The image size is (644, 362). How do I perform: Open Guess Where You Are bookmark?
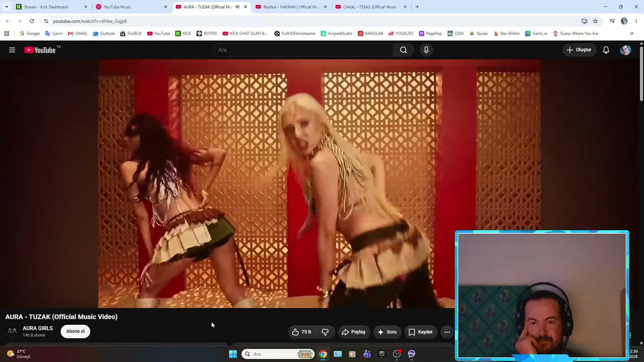[x=576, y=34]
